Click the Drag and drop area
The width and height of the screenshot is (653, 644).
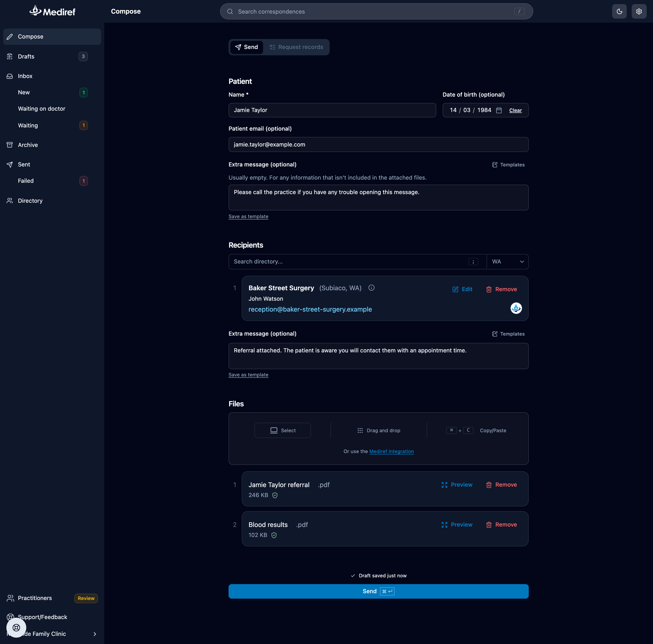[x=379, y=430]
